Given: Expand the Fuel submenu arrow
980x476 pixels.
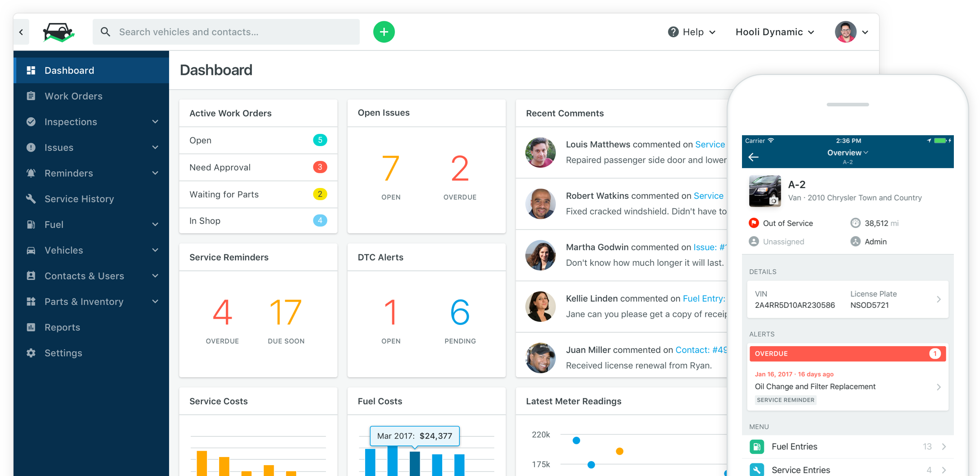Looking at the screenshot, I should tap(156, 224).
